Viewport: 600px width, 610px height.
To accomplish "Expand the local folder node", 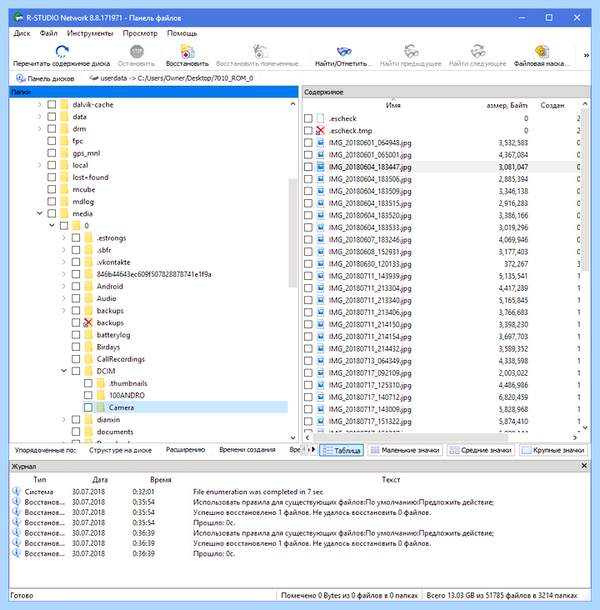I will coord(40,165).
